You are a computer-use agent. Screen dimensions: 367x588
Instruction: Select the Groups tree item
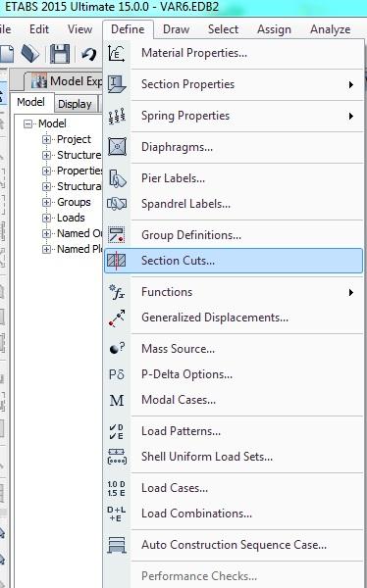pos(74,202)
